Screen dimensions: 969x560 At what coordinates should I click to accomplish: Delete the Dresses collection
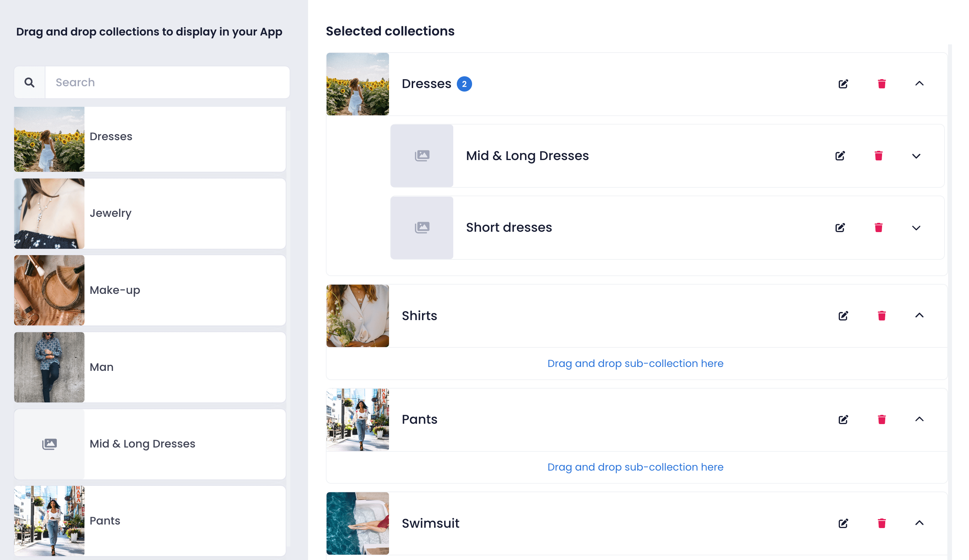pyautogui.click(x=882, y=84)
